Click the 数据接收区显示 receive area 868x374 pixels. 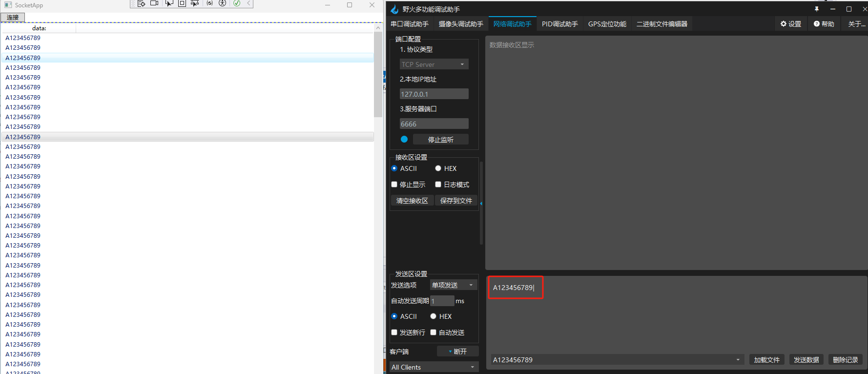click(676, 152)
